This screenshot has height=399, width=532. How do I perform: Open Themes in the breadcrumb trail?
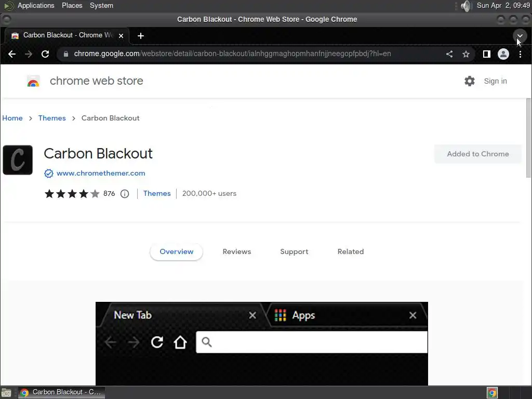click(52, 118)
